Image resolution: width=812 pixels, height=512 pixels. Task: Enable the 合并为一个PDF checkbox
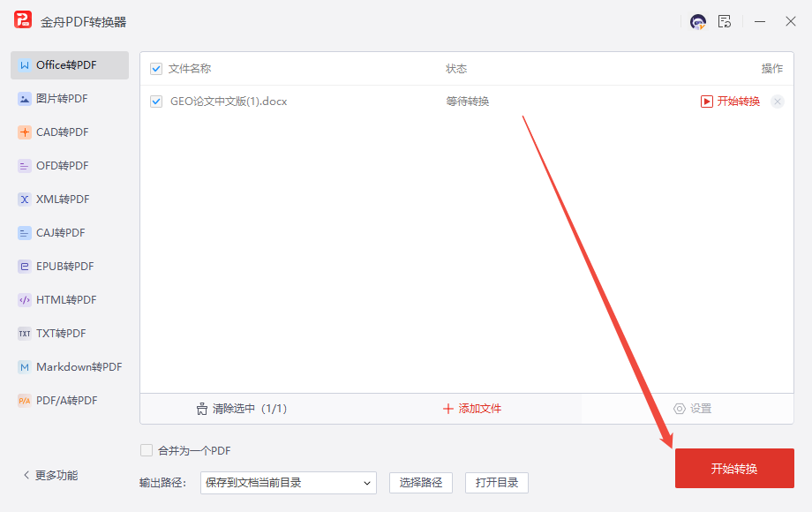pyautogui.click(x=147, y=450)
